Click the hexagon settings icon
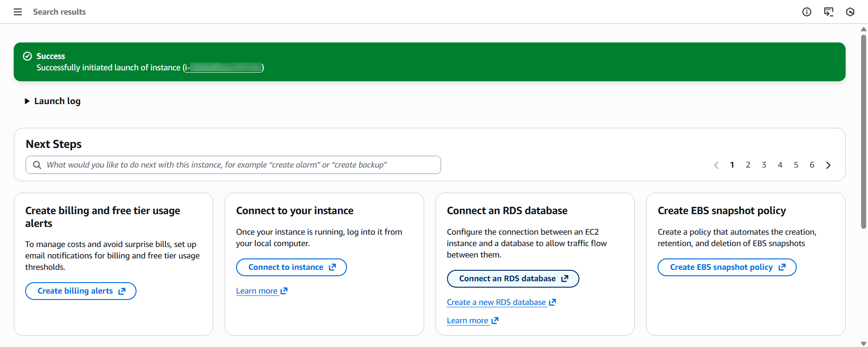The height and width of the screenshot is (347, 868). 850,12
